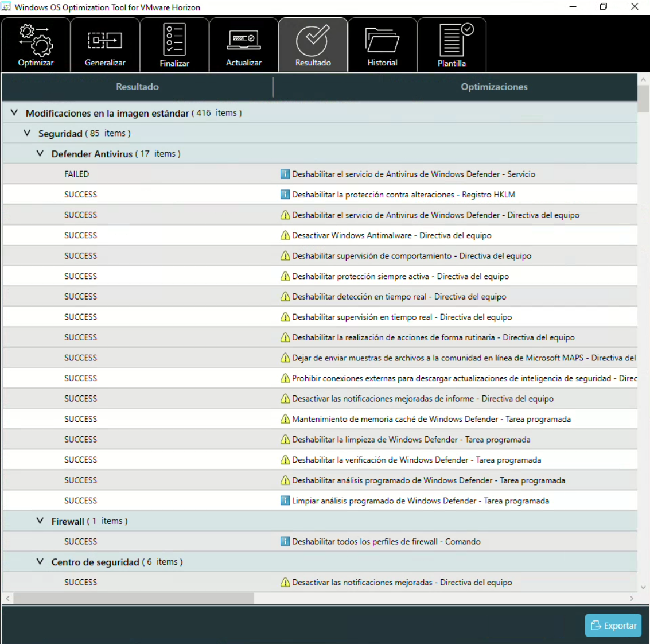Viewport: 650px width, 644px height.
Task: Open the Plantilla document icon
Action: 452,40
